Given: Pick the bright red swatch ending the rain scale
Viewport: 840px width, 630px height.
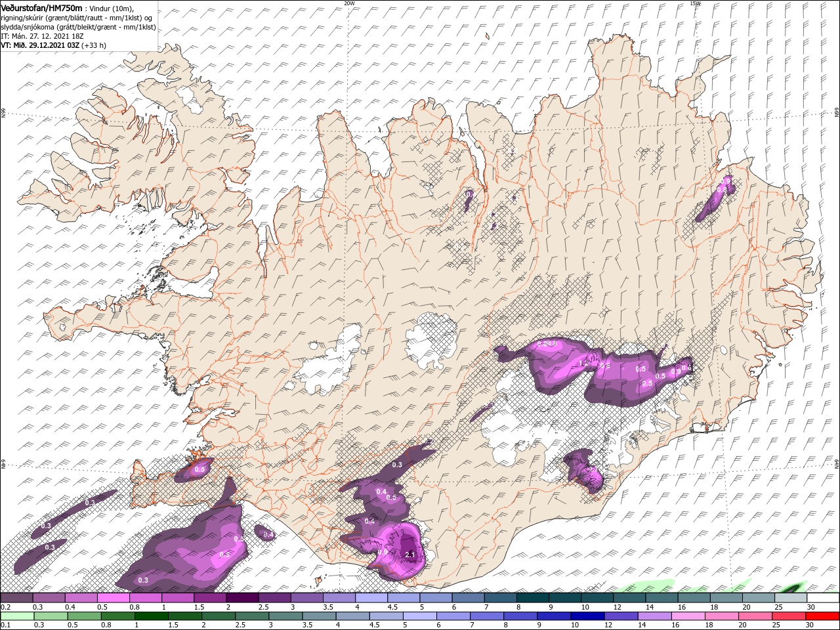Looking at the screenshot, I should (x=822, y=616).
